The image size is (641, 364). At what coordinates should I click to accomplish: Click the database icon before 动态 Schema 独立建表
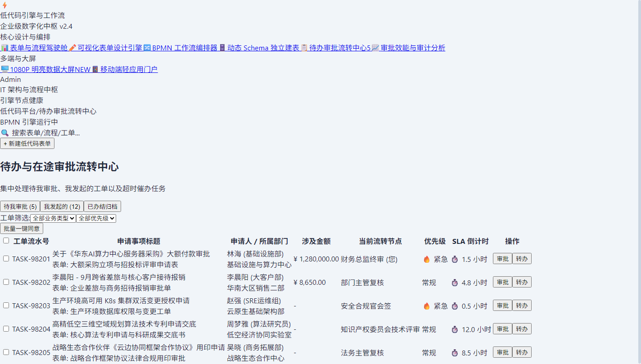(x=222, y=48)
